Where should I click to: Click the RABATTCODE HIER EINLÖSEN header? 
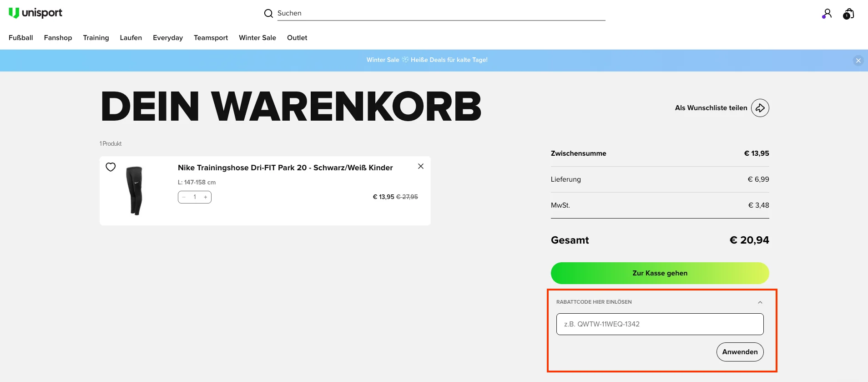tap(594, 302)
